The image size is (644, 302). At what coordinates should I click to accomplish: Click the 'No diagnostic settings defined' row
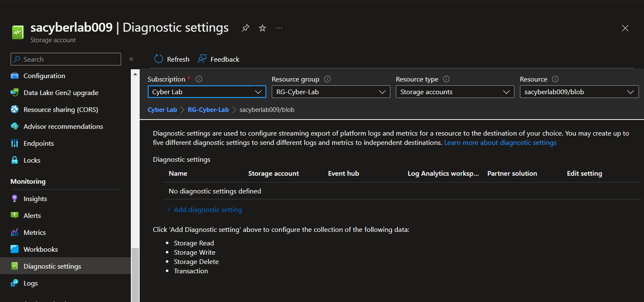pyautogui.click(x=402, y=191)
